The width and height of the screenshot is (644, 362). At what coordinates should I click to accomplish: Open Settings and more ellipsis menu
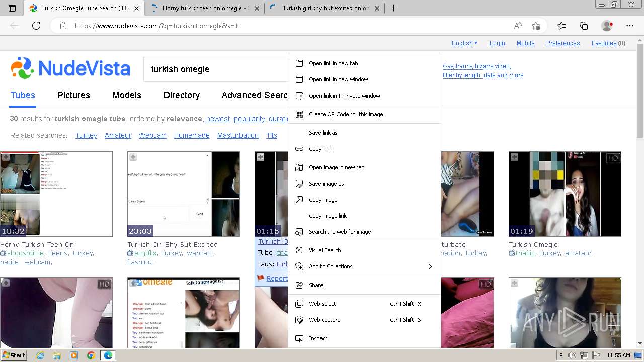[x=630, y=26]
